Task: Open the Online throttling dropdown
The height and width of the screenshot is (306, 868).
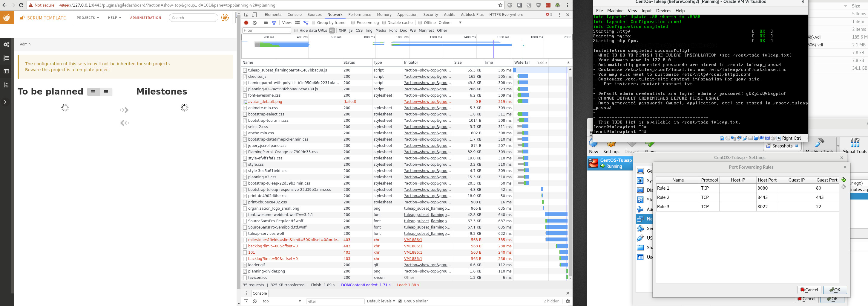Action: pos(450,23)
